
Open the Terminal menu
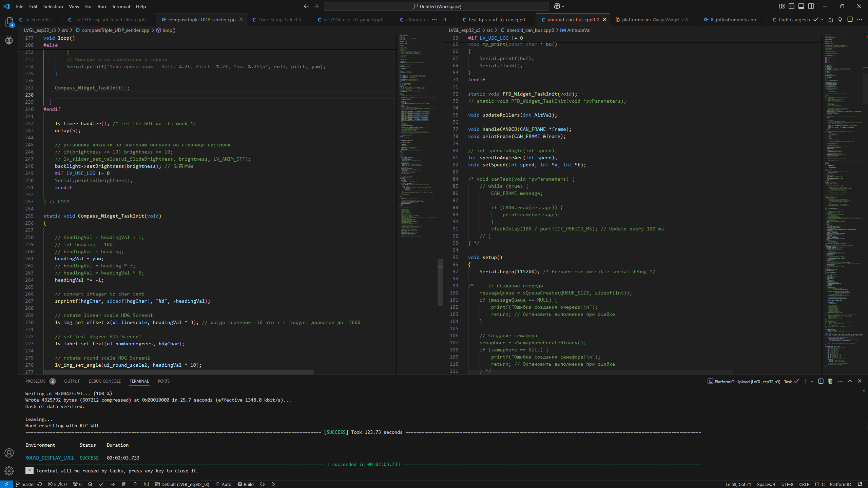point(121,6)
